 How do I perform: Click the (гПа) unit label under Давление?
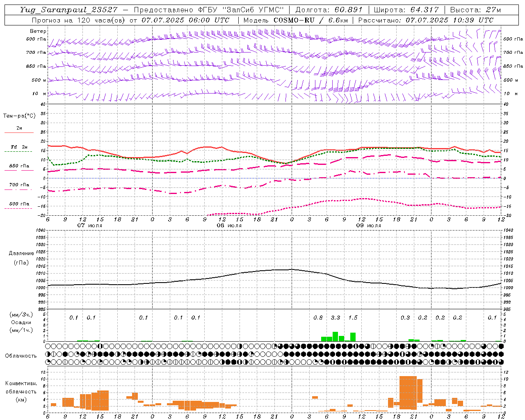tap(21, 262)
